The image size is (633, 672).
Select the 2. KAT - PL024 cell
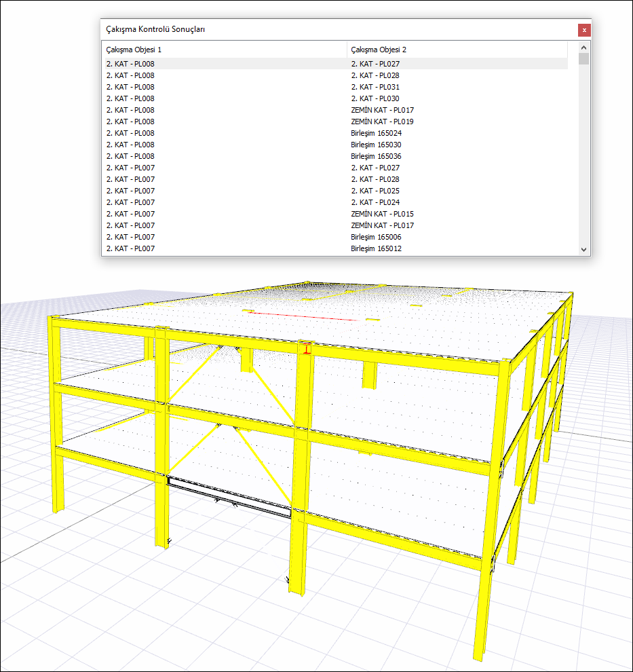pyautogui.click(x=375, y=203)
